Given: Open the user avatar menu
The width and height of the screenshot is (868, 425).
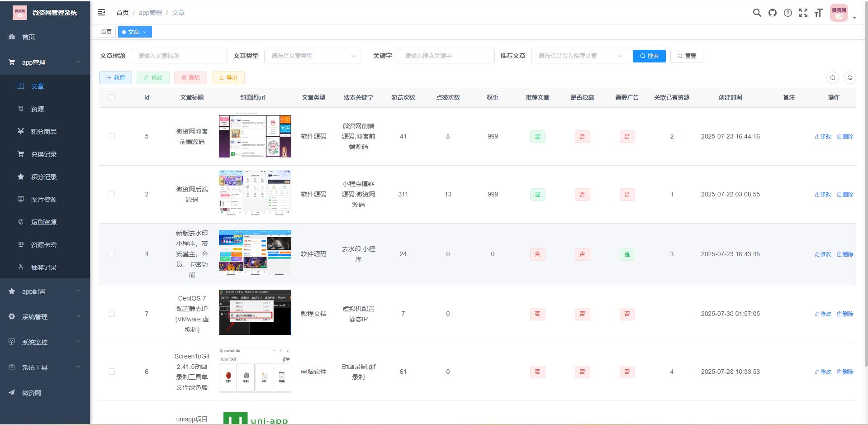Looking at the screenshot, I should [839, 13].
